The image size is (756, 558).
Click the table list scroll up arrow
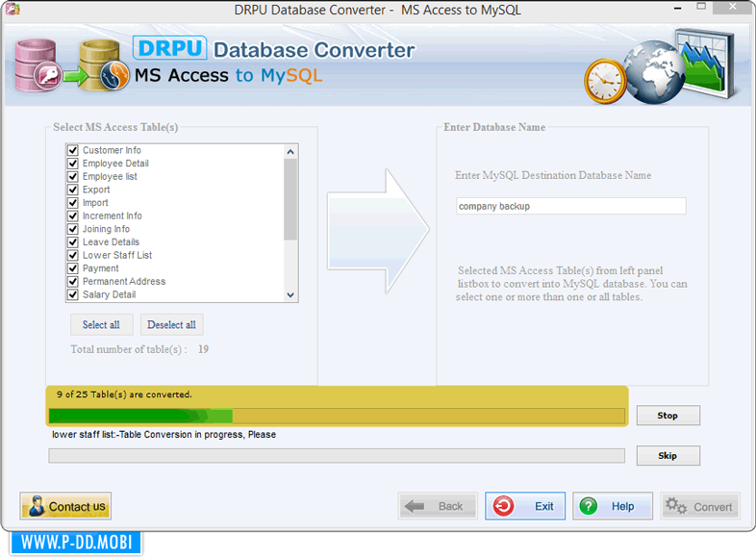(x=290, y=152)
